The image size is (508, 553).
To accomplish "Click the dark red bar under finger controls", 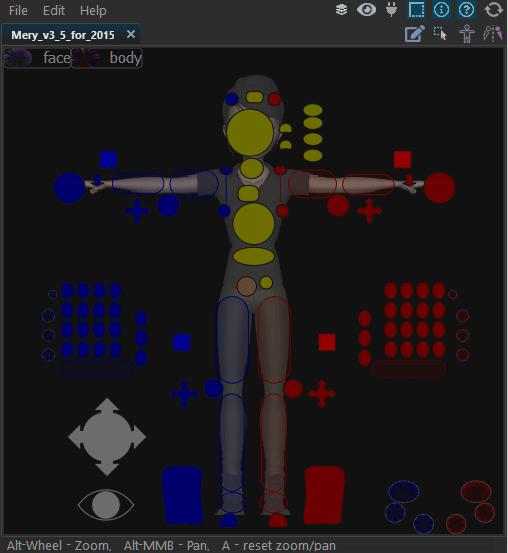I will tap(409, 369).
